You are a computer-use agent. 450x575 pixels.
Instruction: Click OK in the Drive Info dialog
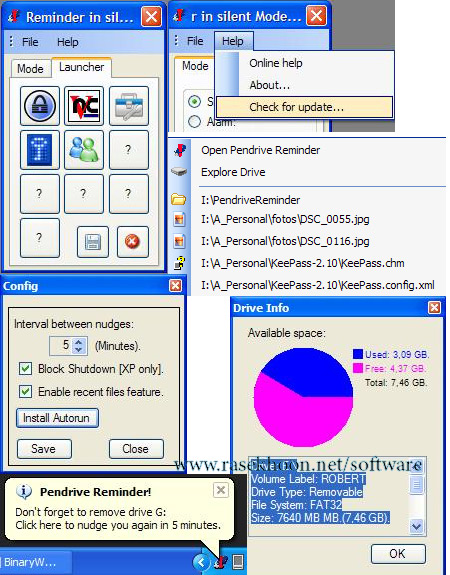(398, 553)
